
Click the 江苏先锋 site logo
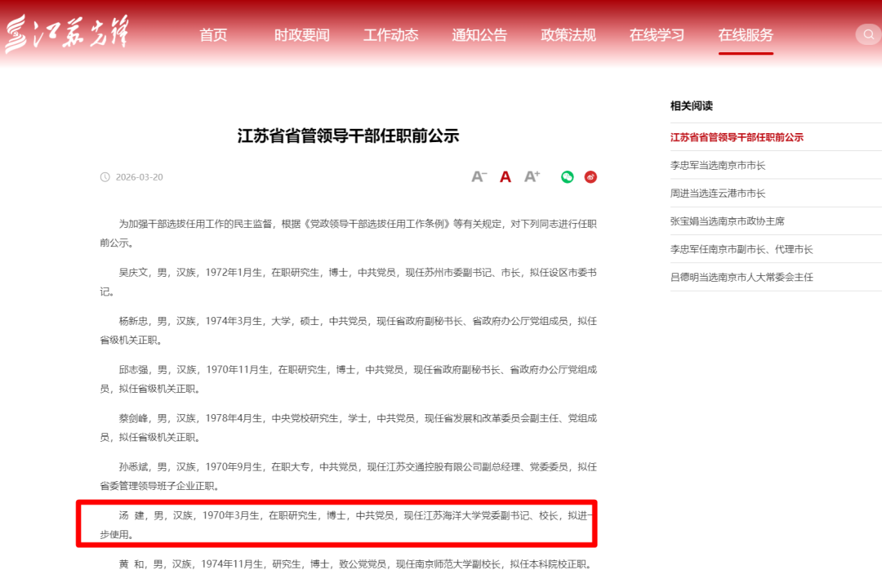67,34
